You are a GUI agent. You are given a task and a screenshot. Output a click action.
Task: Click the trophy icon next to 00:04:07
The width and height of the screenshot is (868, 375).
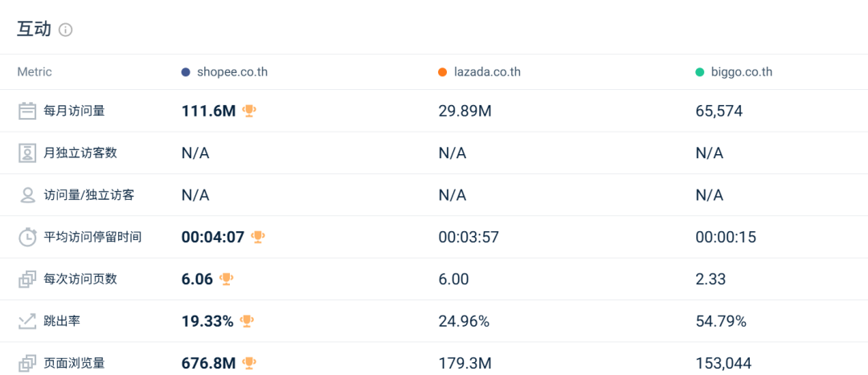coord(257,237)
